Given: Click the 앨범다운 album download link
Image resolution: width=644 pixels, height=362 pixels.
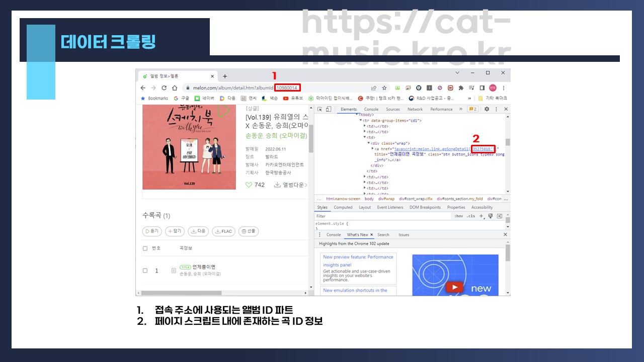Looking at the screenshot, I should pos(291,185).
